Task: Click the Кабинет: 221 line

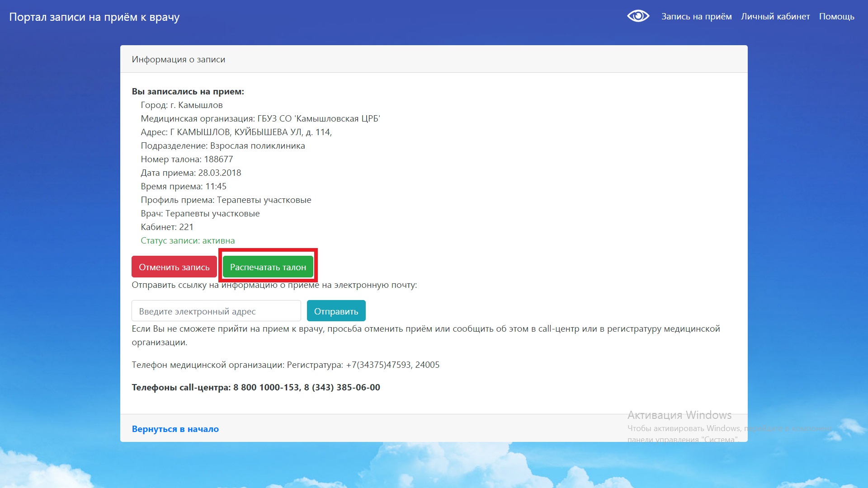Action: click(167, 227)
